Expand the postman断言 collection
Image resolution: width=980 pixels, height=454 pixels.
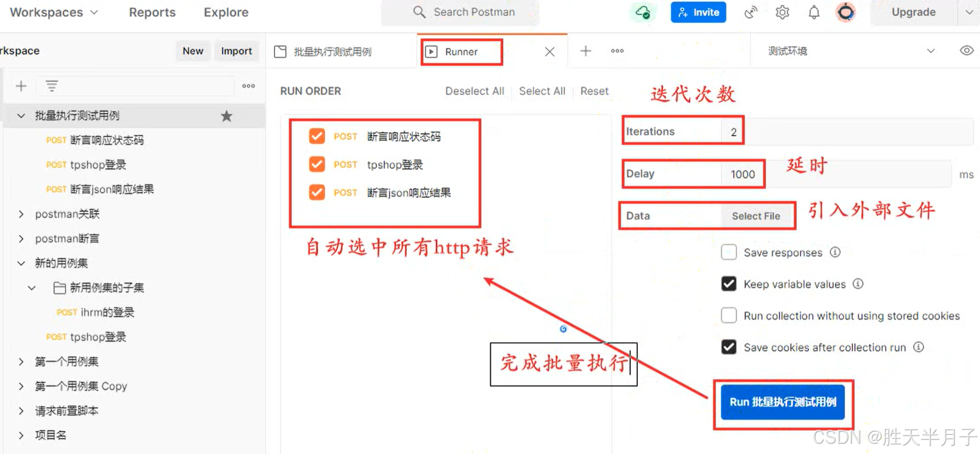pyautogui.click(x=21, y=239)
